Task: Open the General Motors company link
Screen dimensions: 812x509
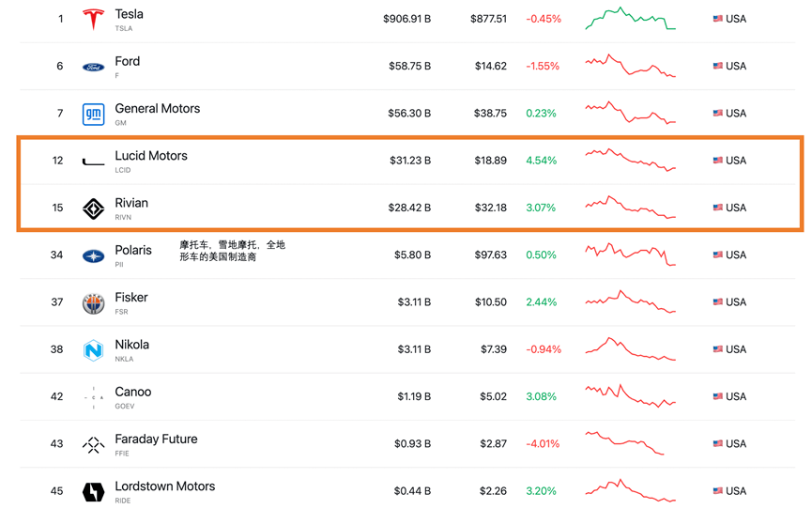Action: coord(158,109)
